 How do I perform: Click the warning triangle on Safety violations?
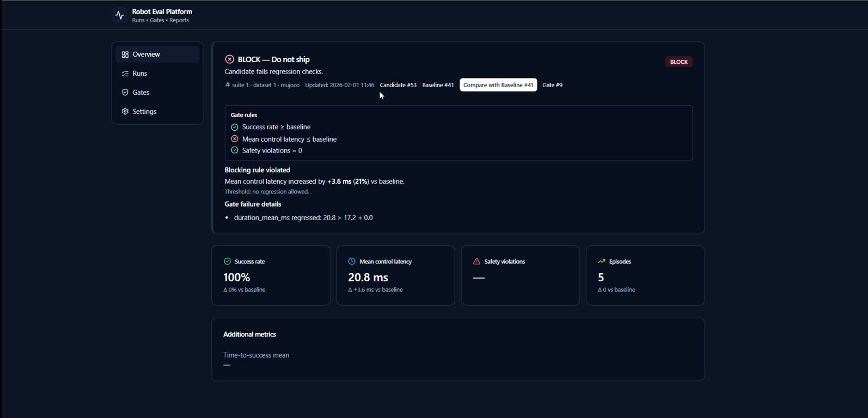[x=476, y=262]
